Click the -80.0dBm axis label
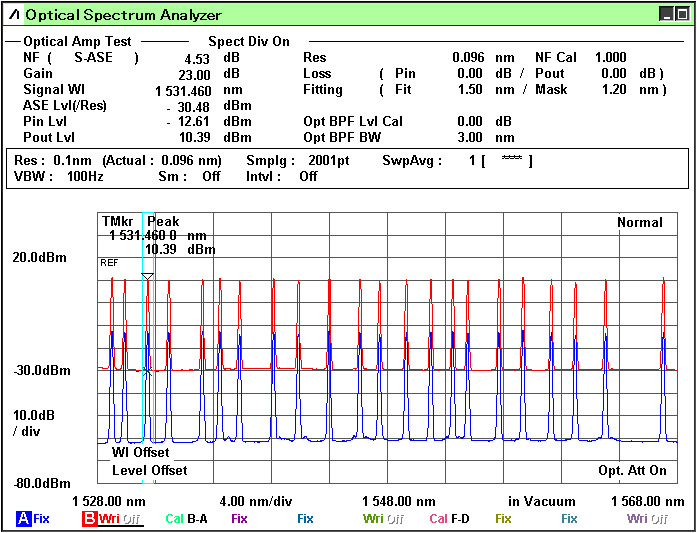This screenshot has width=697, height=533. tap(41, 483)
